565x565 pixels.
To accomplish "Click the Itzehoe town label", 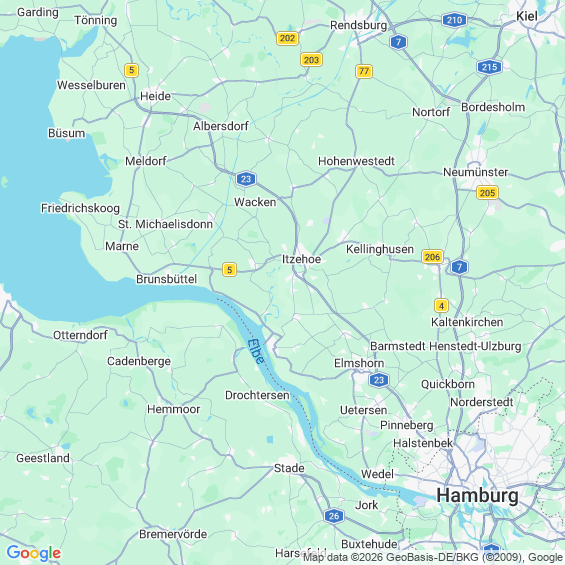I will click(301, 259).
